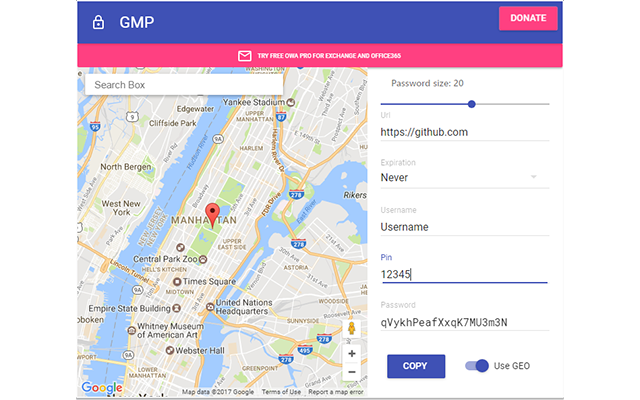This screenshot has width=640, height=400.
Task: Click the United Nations Headquarters marker icon
Action: point(210,307)
